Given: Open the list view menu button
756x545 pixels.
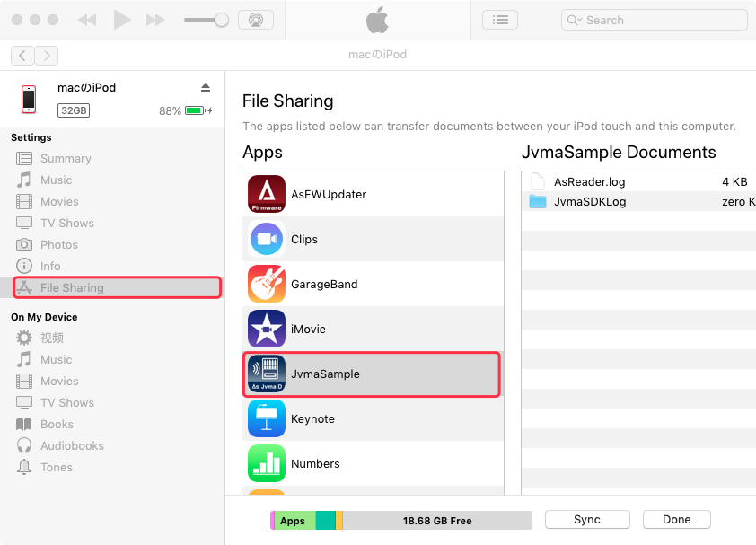Looking at the screenshot, I should click(500, 20).
